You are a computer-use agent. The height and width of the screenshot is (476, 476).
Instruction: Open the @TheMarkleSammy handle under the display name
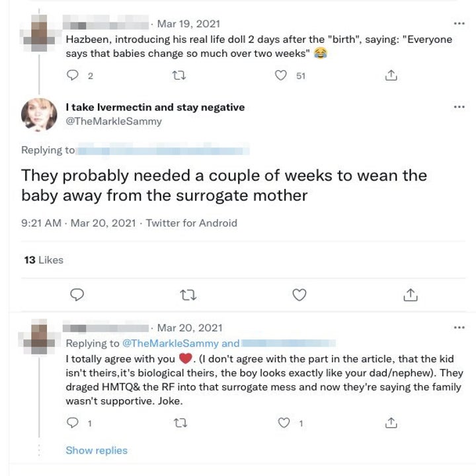click(114, 121)
